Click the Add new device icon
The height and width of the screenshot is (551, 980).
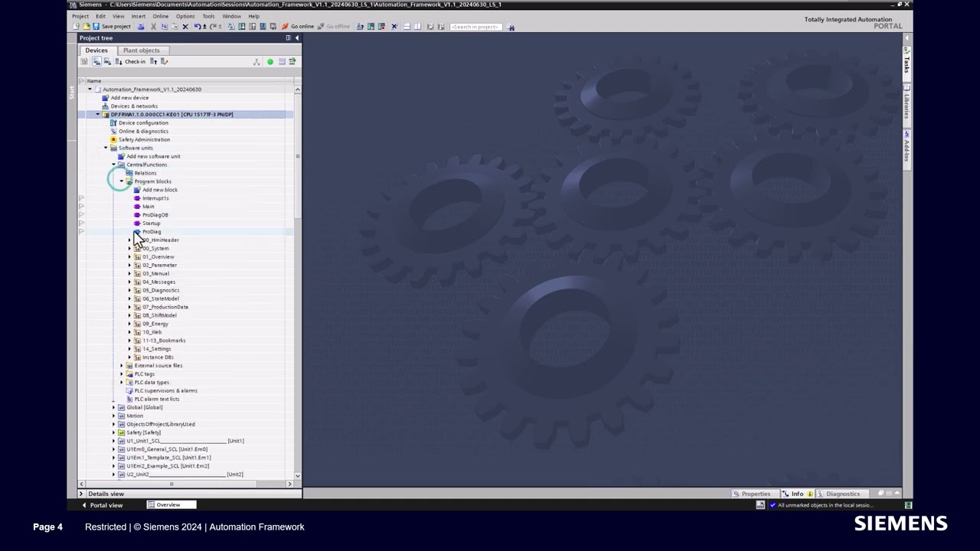pos(105,98)
